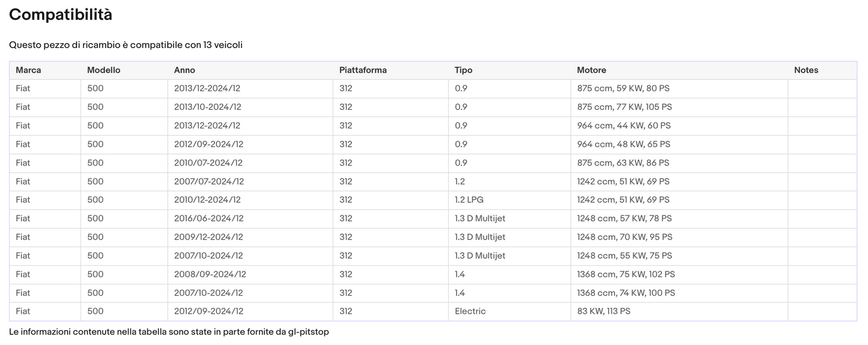The image size is (868, 345).
Task: Click the Notes column header
Action: tap(806, 70)
